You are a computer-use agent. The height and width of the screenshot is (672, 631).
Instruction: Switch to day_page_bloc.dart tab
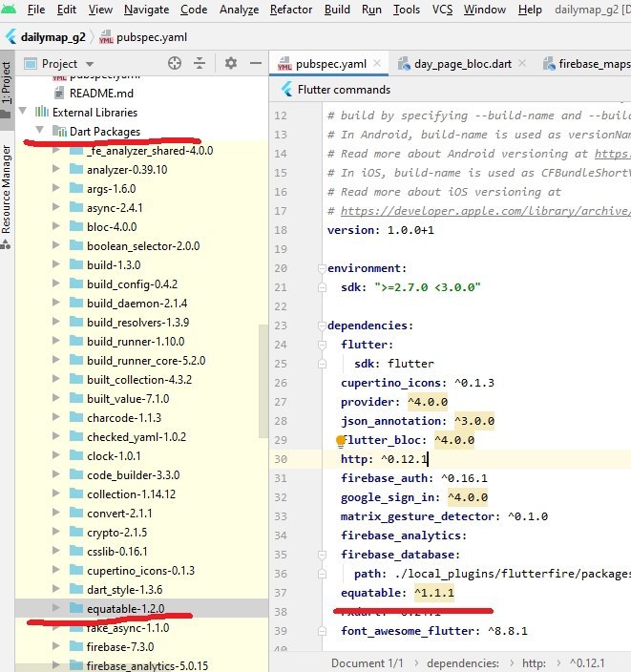pos(463,64)
